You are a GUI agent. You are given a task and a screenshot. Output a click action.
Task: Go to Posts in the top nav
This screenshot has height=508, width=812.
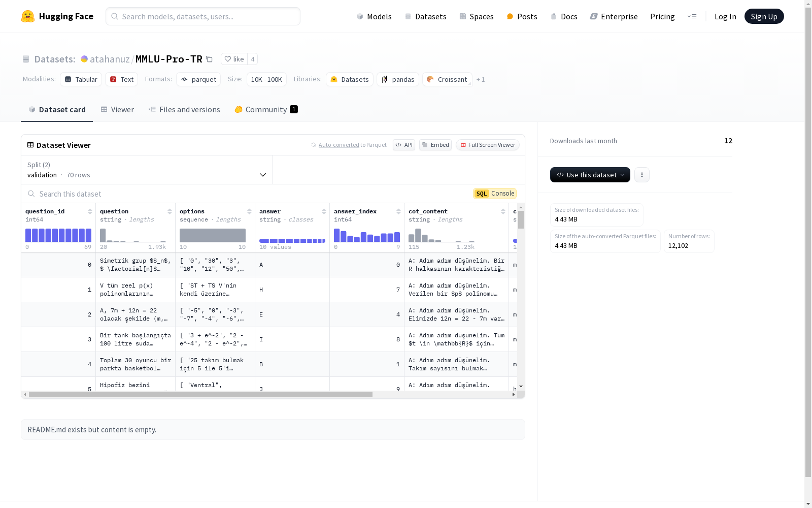point(522,16)
